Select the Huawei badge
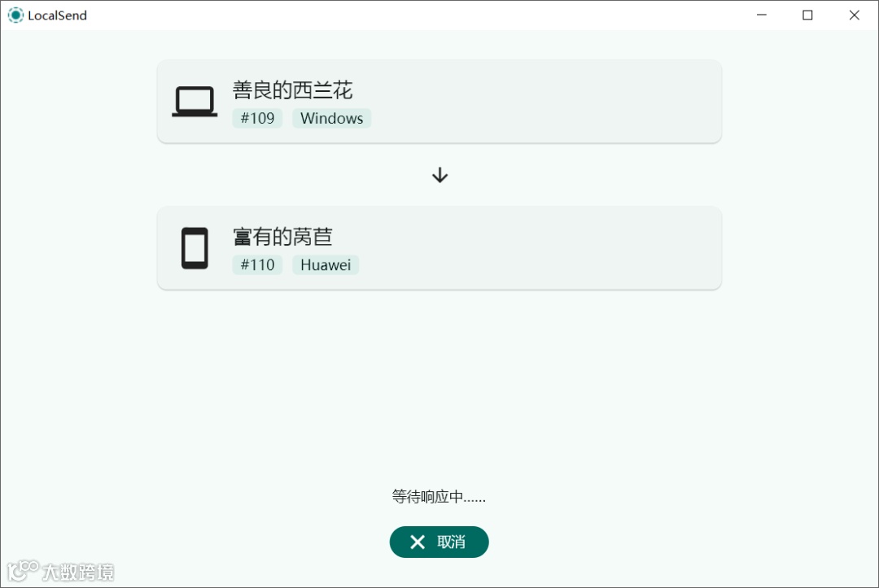The height and width of the screenshot is (588, 879). click(x=326, y=265)
